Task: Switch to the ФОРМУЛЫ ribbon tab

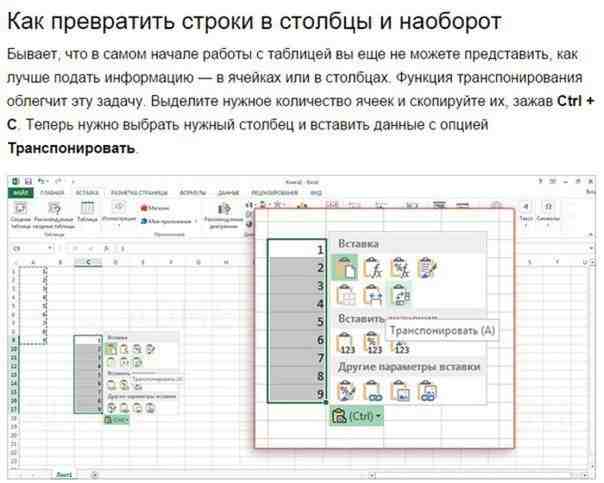Action: coord(192,191)
